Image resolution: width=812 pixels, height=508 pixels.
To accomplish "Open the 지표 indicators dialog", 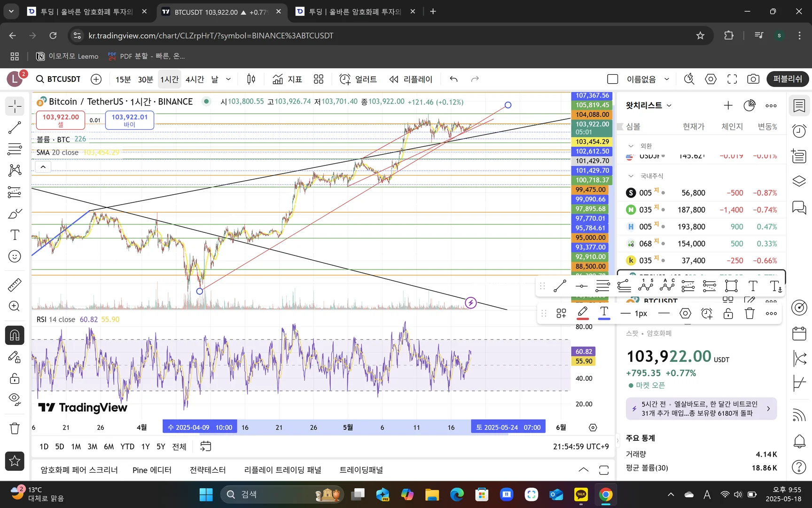I will 287,79.
